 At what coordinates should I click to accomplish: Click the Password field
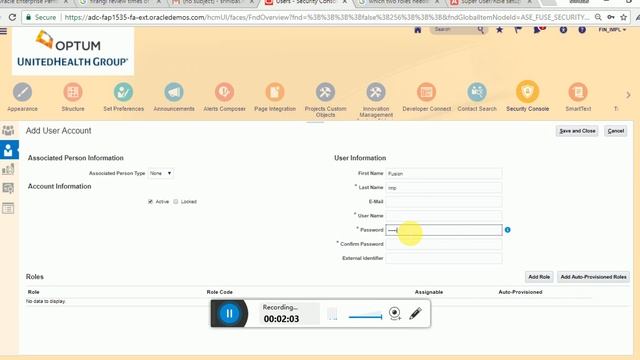[x=444, y=230]
